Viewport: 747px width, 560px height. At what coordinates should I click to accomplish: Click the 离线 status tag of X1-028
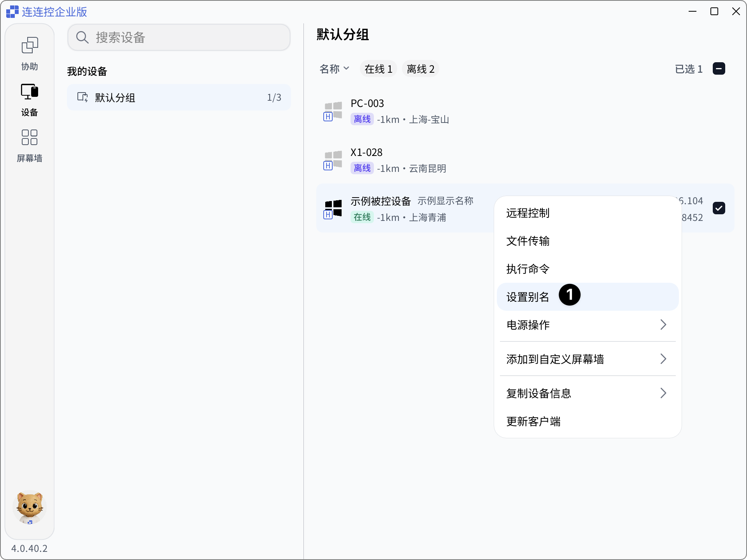pos(362,168)
